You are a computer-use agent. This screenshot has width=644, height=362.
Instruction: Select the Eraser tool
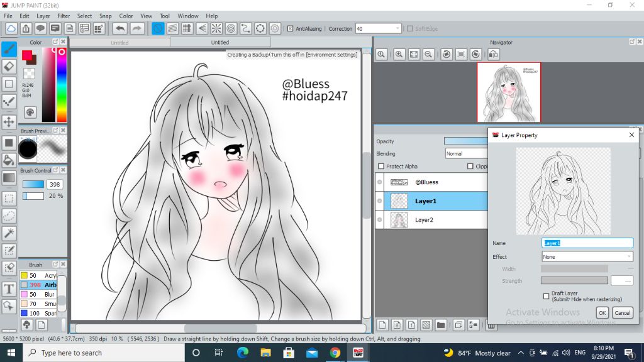coord(9,67)
